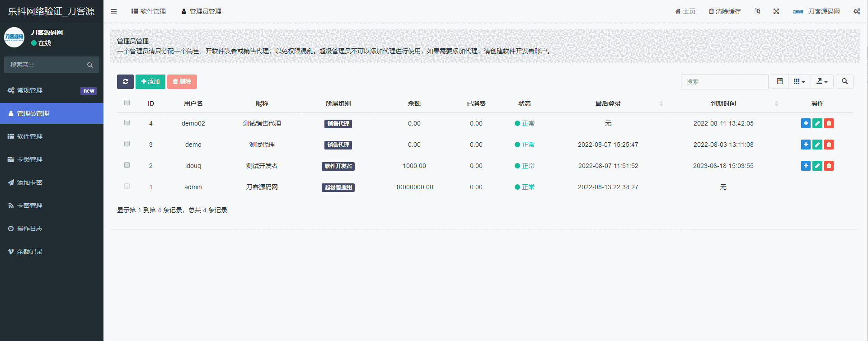
Task: Tick the checkbox for idouq row
Action: pos(127,165)
